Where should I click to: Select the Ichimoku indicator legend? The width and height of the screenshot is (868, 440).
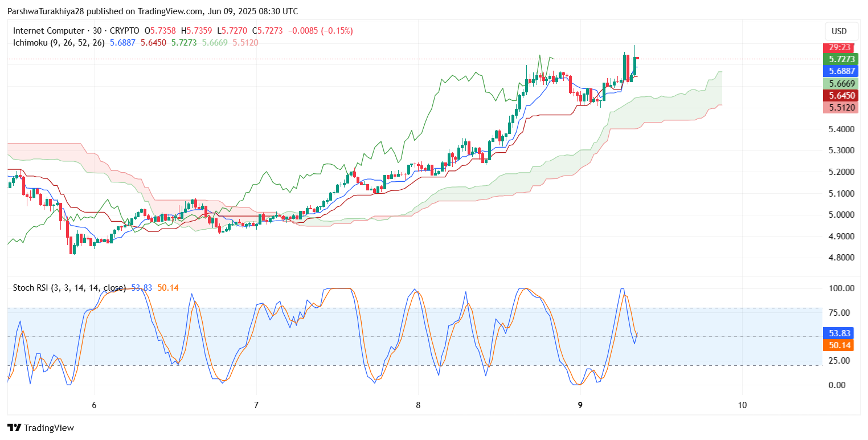[x=59, y=43]
